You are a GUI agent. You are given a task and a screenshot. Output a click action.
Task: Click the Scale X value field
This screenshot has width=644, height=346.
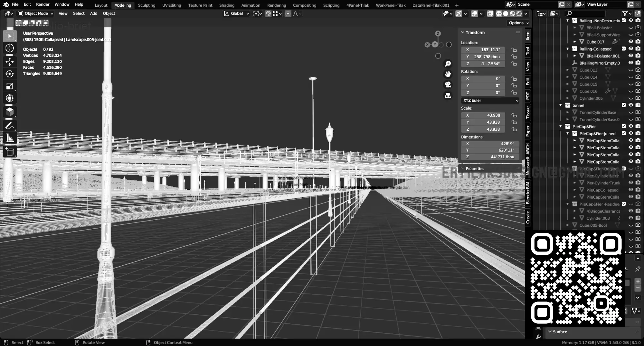click(483, 115)
